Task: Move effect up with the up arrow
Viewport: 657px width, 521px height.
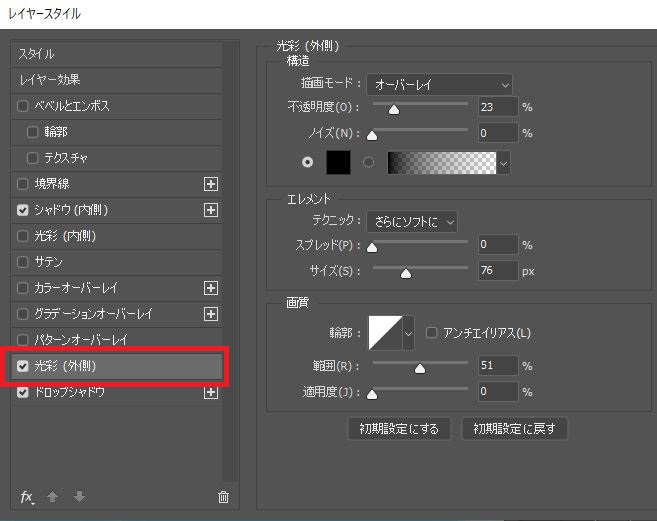Action: tap(52, 497)
